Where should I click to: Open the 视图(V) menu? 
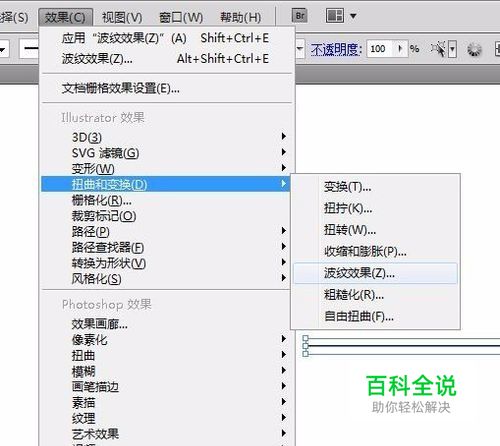(x=122, y=17)
